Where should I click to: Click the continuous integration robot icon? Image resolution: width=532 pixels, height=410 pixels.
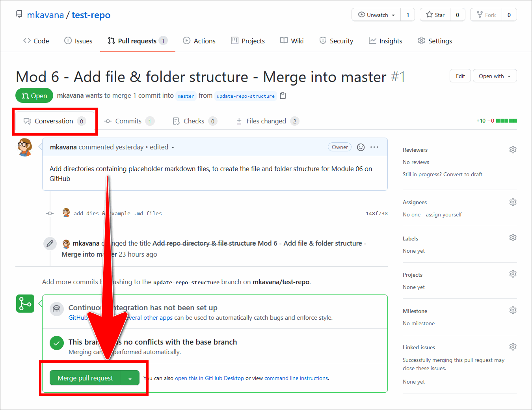(x=57, y=309)
